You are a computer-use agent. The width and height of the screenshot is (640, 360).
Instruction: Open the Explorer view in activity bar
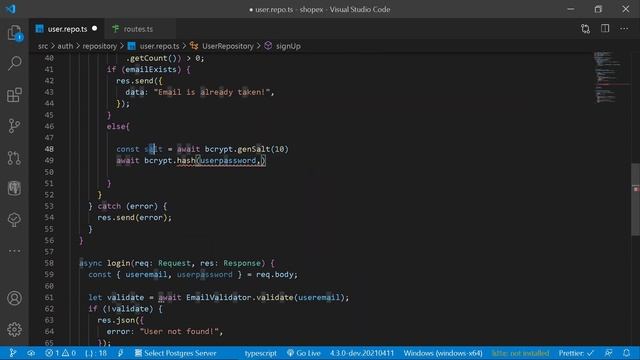14,33
